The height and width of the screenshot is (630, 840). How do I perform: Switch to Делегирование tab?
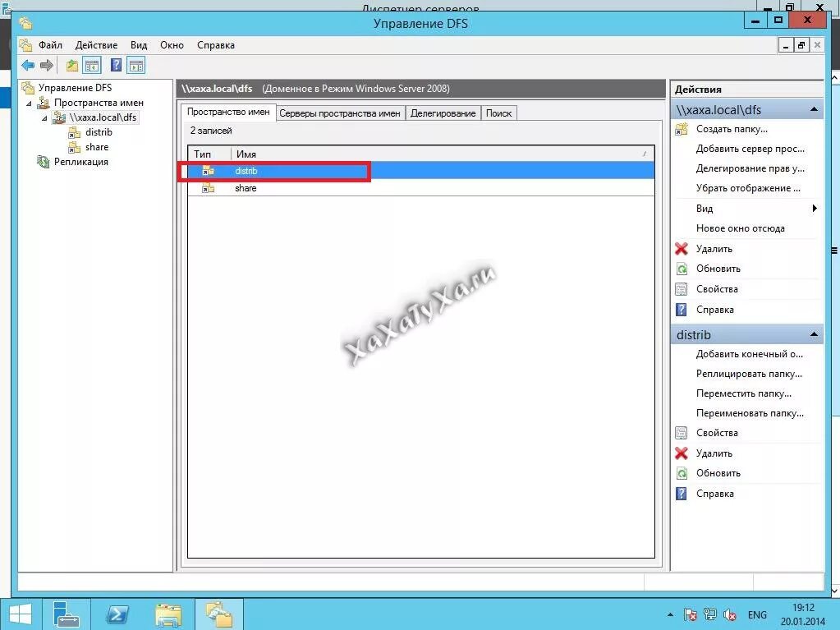tap(443, 113)
